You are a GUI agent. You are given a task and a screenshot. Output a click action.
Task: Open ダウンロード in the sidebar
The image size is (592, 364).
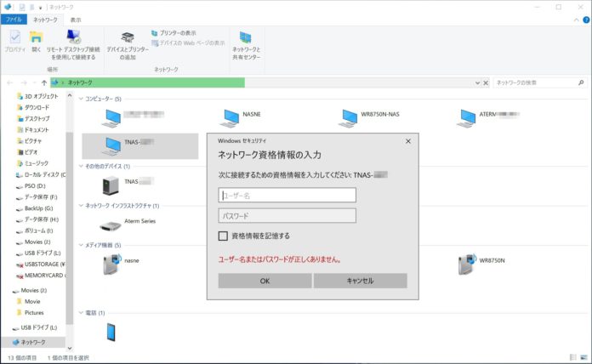click(33, 108)
